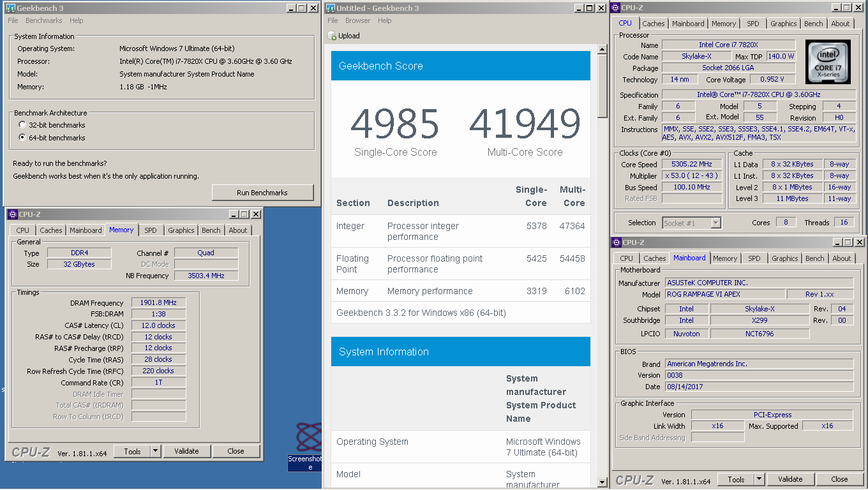Click the Multiplier x 53.0 field

[692, 175]
